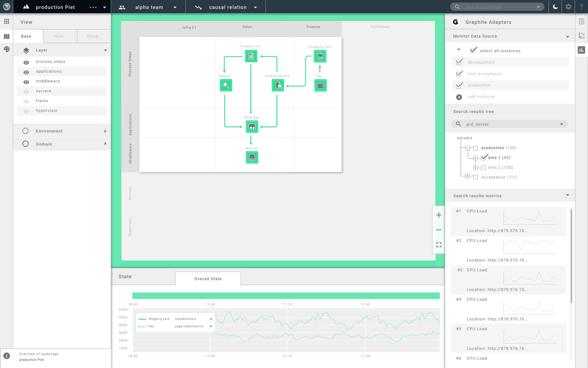This screenshot has width=588, height=368.
Task: Click the #1 CPU Load metric location link
Action: (497, 231)
